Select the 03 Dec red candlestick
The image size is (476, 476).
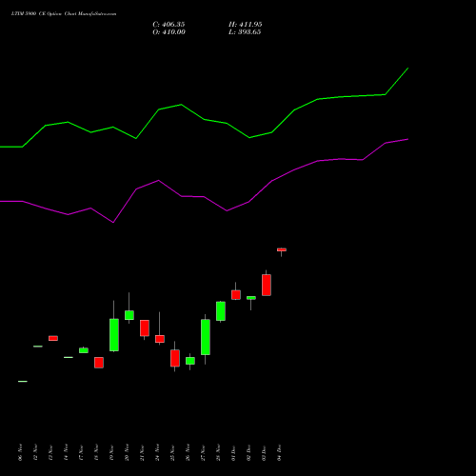tap(267, 285)
